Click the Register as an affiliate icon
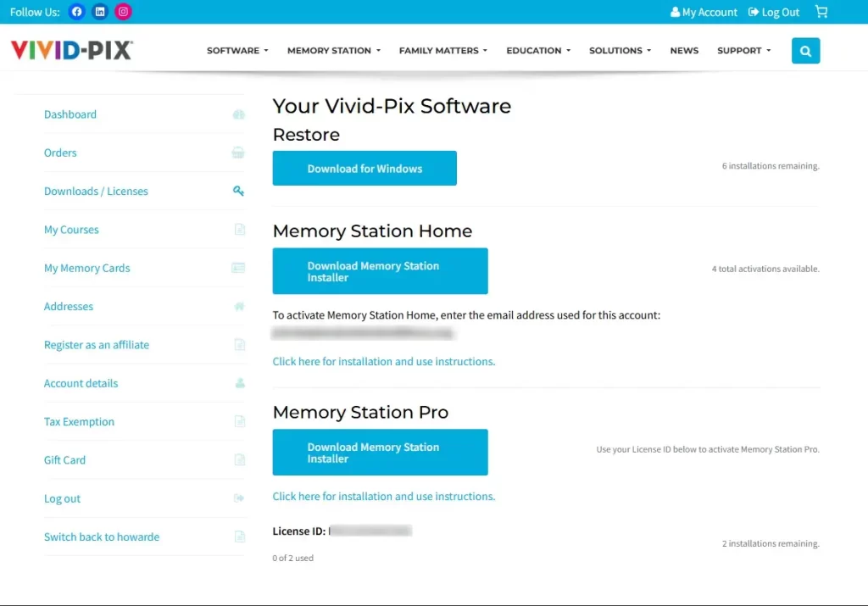 240,345
